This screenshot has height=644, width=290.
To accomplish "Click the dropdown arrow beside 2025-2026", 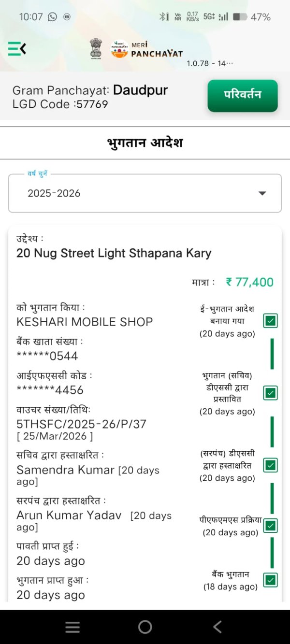I will (x=262, y=193).
